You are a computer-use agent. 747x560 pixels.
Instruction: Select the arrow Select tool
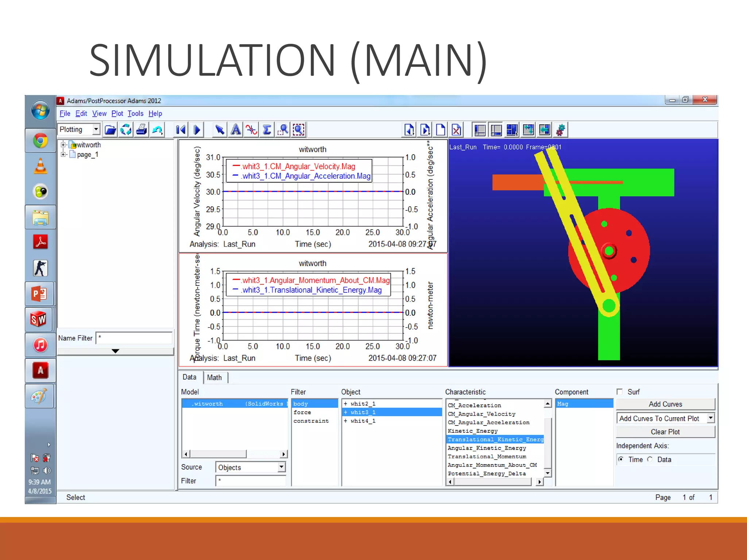(220, 130)
